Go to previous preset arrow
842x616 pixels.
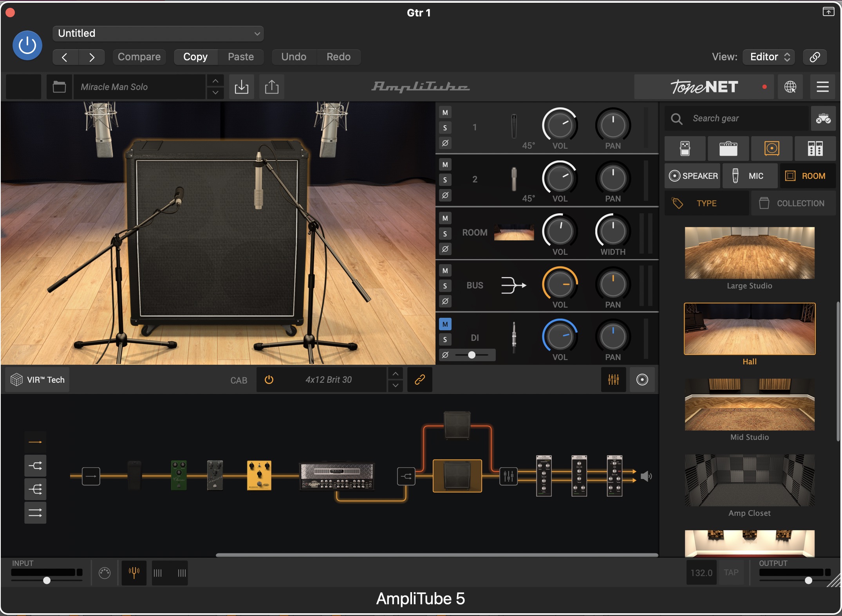coord(65,57)
